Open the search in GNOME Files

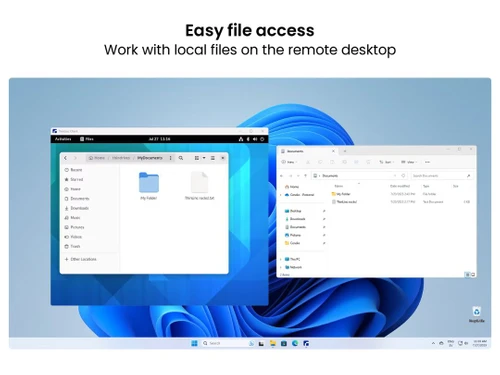click(181, 158)
